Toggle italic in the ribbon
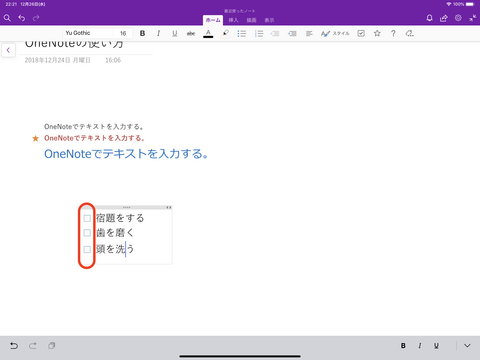Viewport: 480px width, 360px height. click(x=158, y=33)
